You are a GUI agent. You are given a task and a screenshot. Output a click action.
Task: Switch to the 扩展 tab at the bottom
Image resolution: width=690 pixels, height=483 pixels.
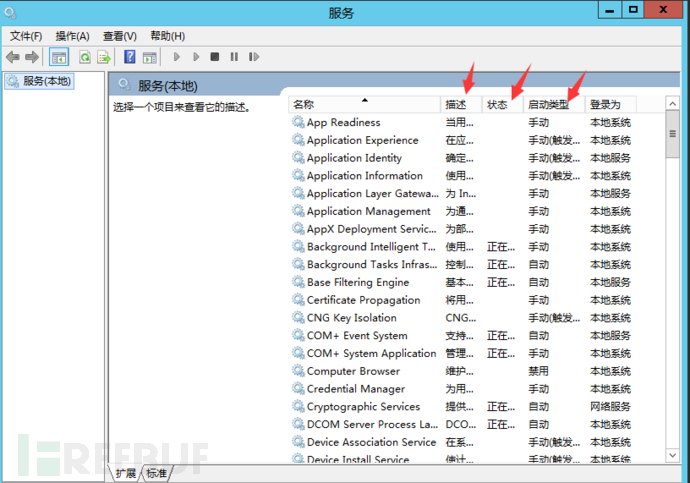[x=125, y=473]
